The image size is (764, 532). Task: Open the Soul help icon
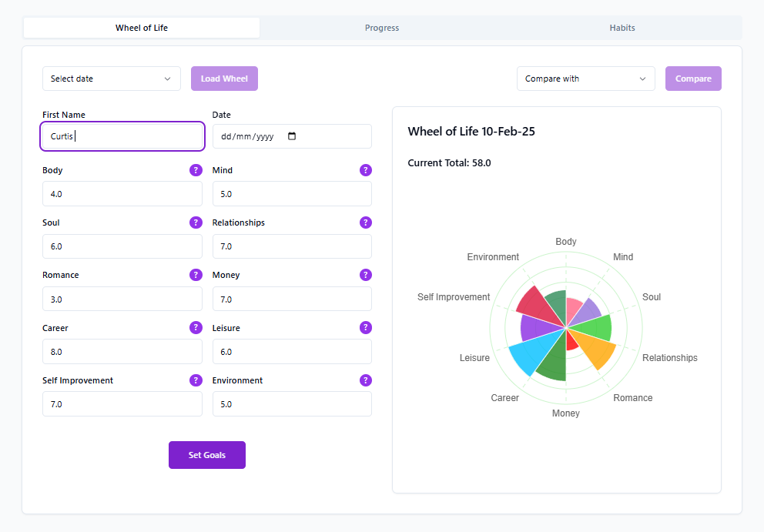pos(196,223)
